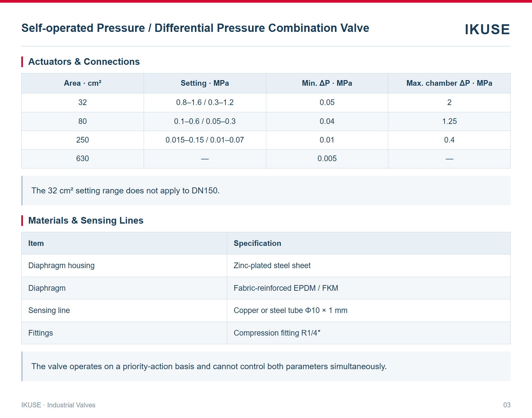The height and width of the screenshot is (418, 532).
Task: Select the 'Diaphragm housing' row label
Action: pyautogui.click(x=62, y=265)
